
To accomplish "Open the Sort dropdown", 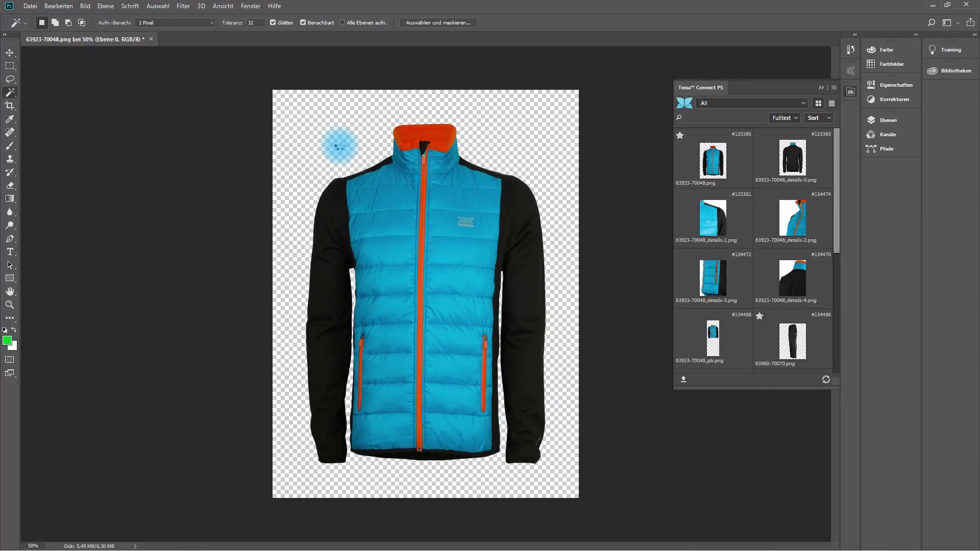I will pos(818,118).
